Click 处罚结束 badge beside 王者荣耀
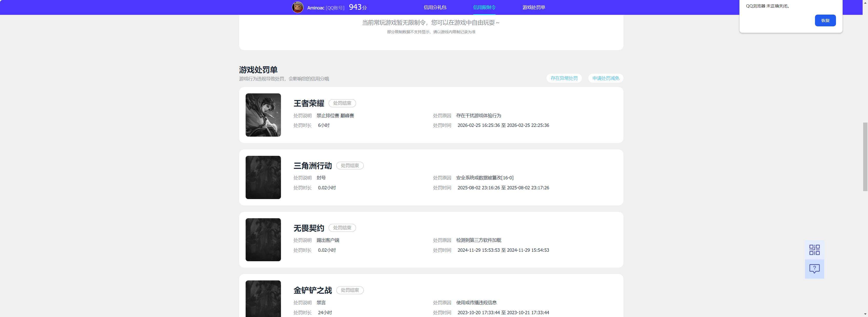The image size is (868, 317). click(342, 103)
